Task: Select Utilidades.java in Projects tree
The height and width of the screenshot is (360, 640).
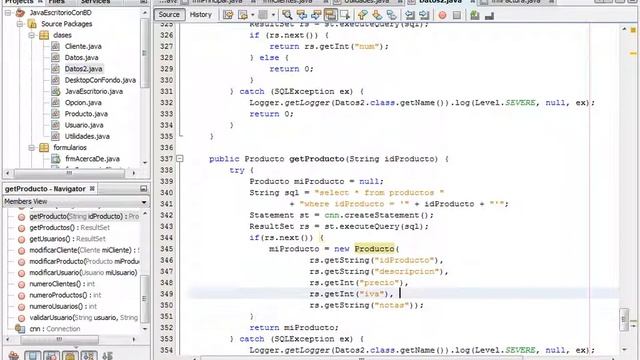Action: (87, 136)
